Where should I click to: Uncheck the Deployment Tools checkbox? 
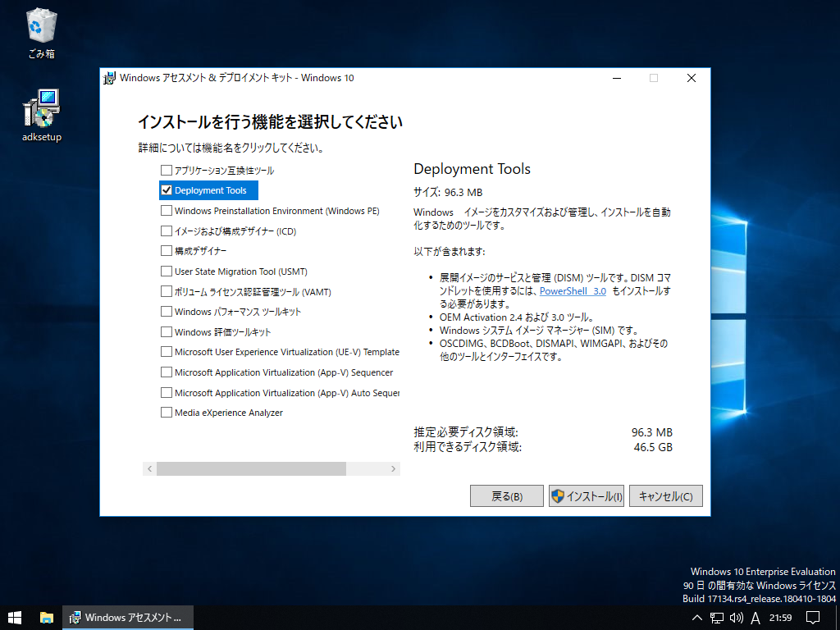click(x=167, y=190)
